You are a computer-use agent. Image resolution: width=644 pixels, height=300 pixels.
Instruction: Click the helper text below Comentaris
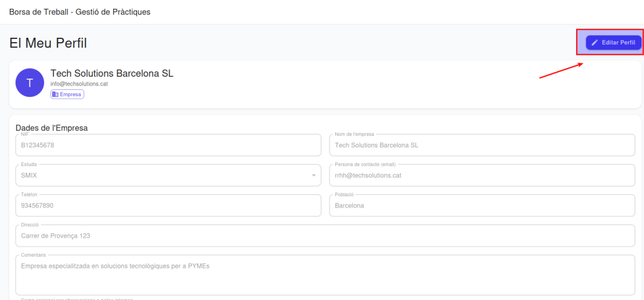click(77, 299)
